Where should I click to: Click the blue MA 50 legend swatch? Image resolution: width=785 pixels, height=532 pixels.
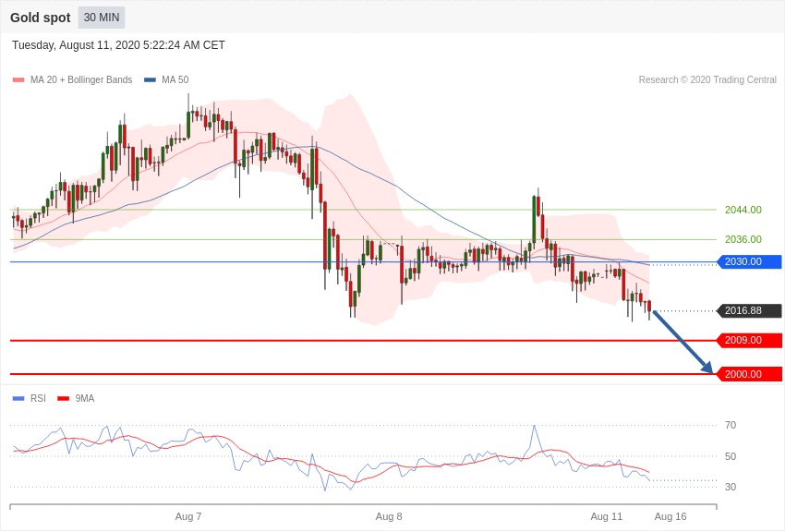(x=150, y=80)
